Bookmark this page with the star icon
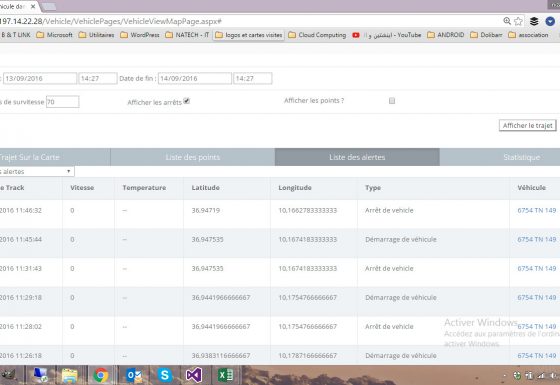This screenshot has height=385, width=560. pos(518,21)
